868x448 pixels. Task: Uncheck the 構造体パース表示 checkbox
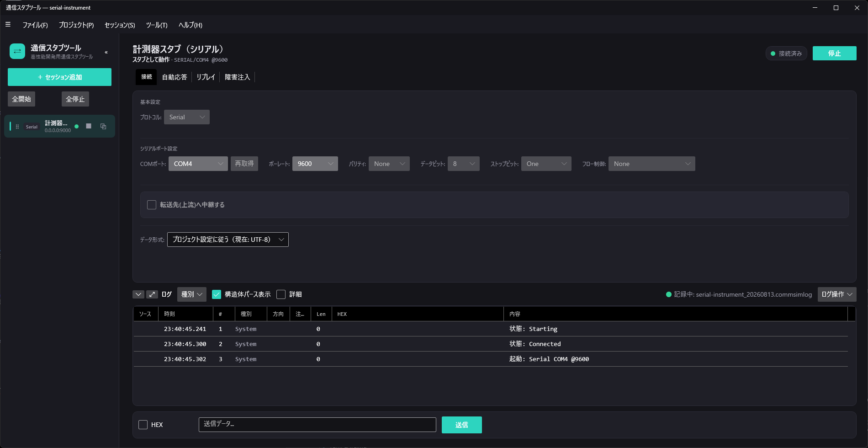(217, 294)
